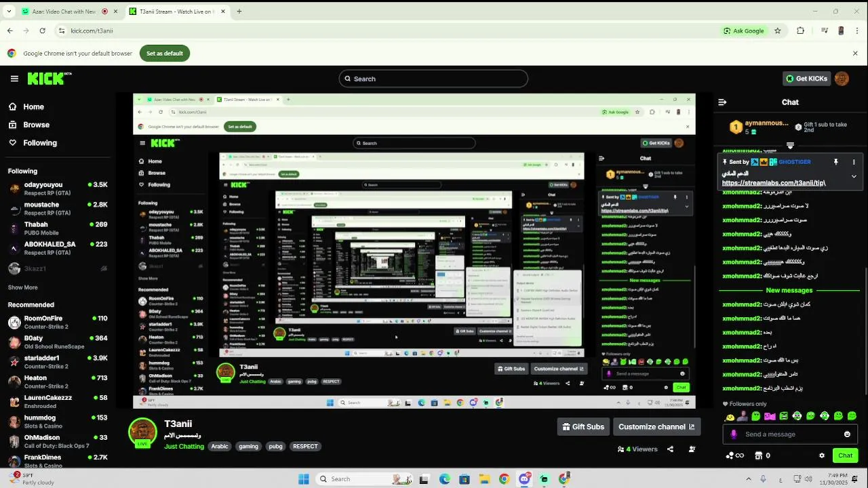The width and height of the screenshot is (868, 488).
Task: Open pinned message options three-dot menu
Action: [854, 162]
